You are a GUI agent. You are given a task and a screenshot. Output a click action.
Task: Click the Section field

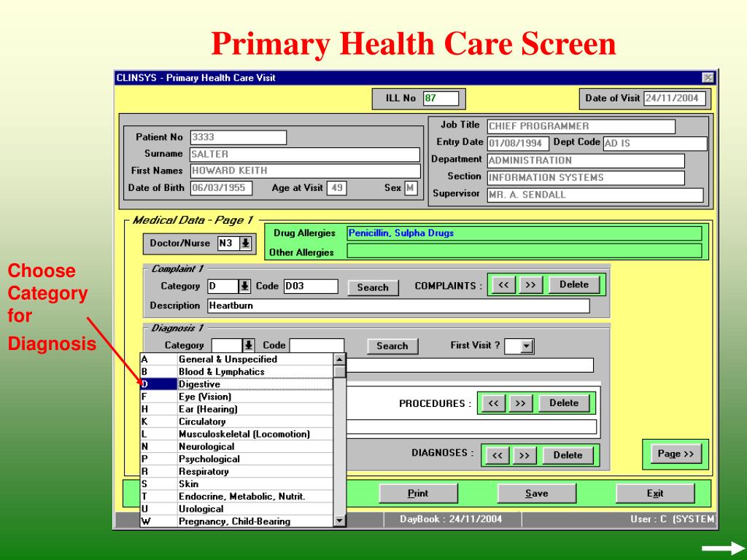click(586, 178)
